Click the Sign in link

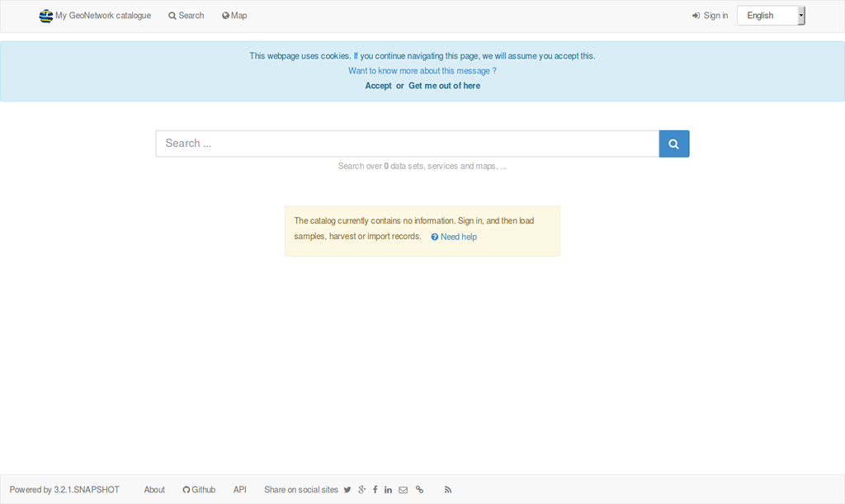710,16
